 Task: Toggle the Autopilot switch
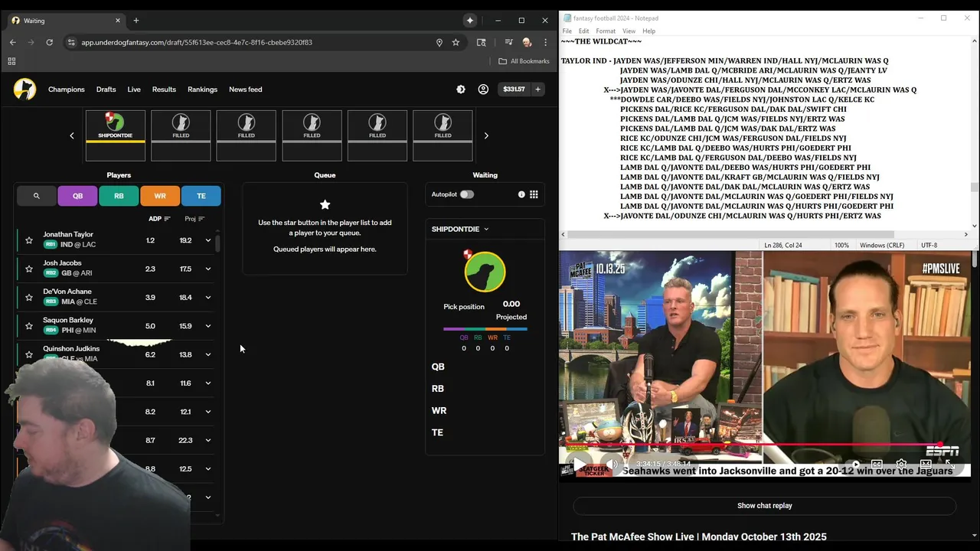(466, 194)
